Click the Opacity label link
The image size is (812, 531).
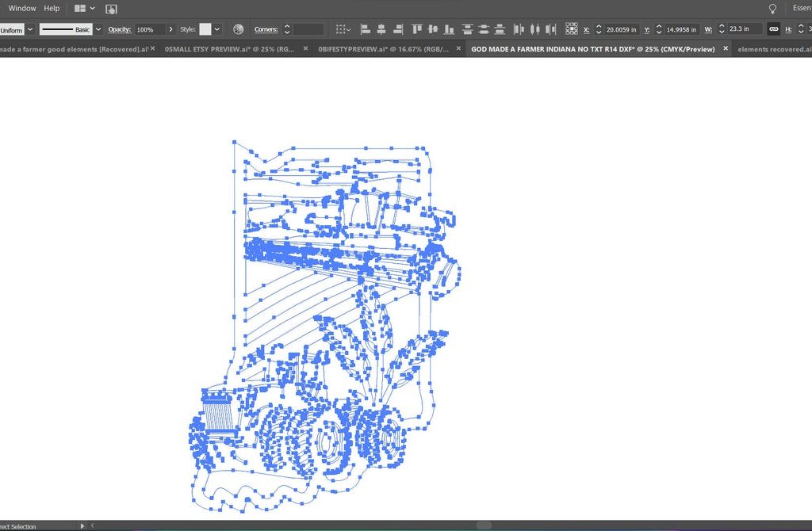[x=119, y=29]
